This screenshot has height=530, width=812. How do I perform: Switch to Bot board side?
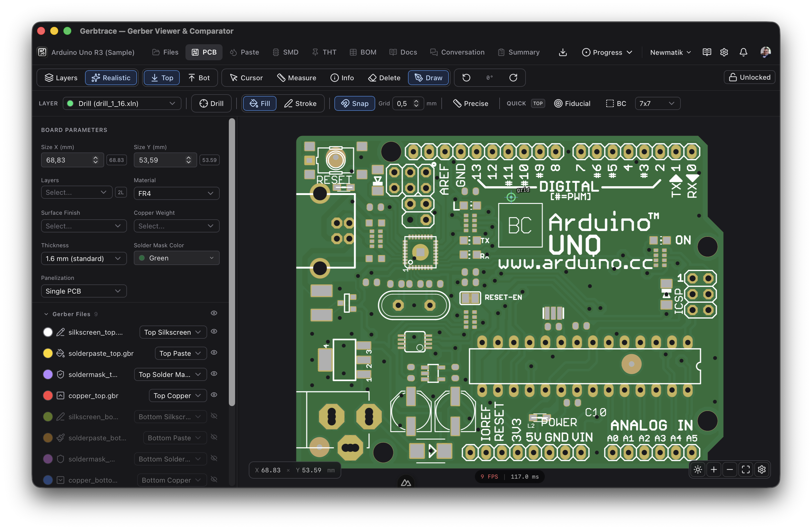(x=199, y=78)
